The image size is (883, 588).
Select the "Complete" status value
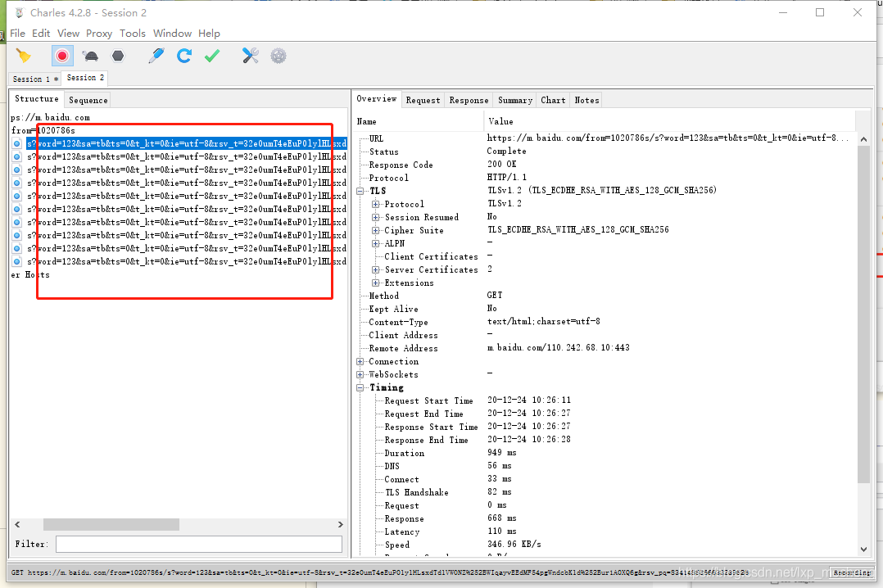tap(506, 151)
